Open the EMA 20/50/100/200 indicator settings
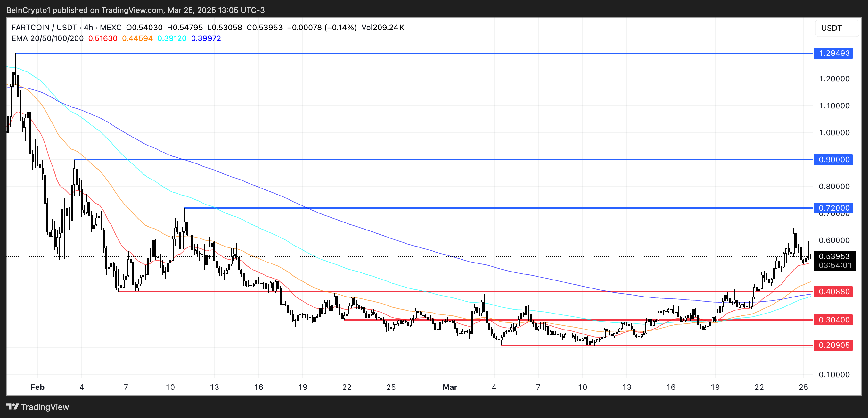Viewport: 868px width, 418px height. point(47,38)
